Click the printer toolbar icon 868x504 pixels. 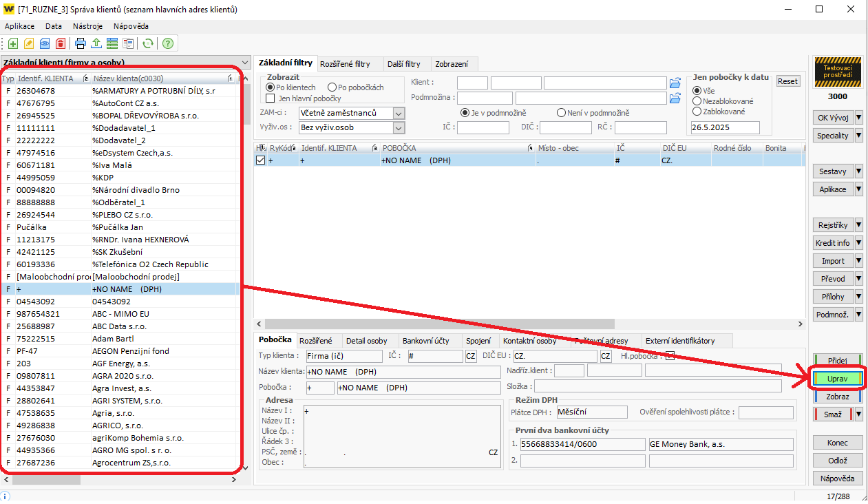(81, 43)
